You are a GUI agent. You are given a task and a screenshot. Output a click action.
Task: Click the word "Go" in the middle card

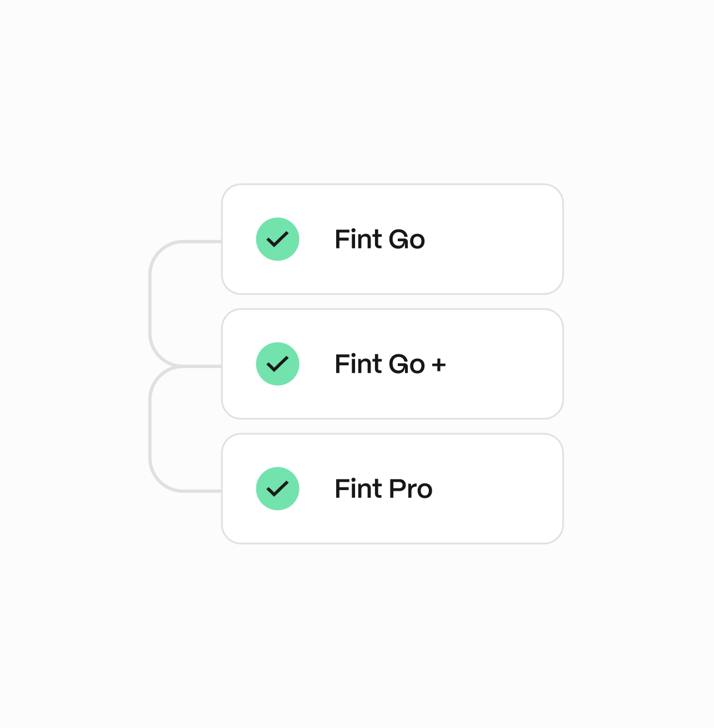coord(407,364)
